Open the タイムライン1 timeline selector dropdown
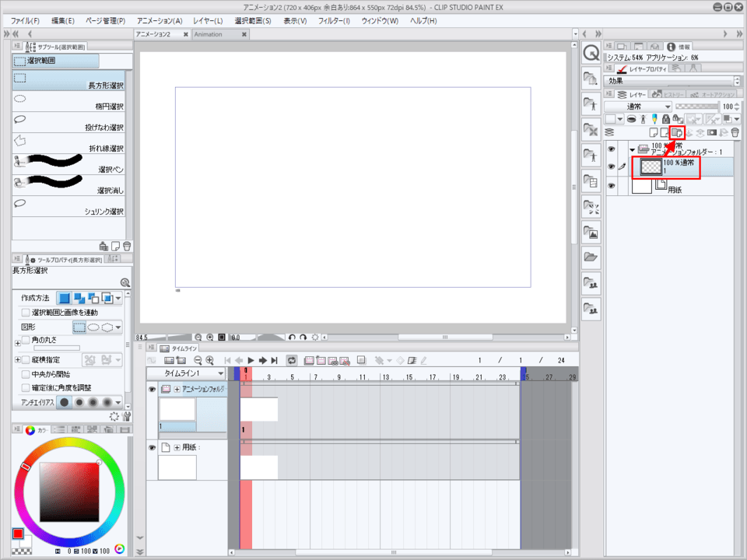The width and height of the screenshot is (747, 560). coord(186,373)
